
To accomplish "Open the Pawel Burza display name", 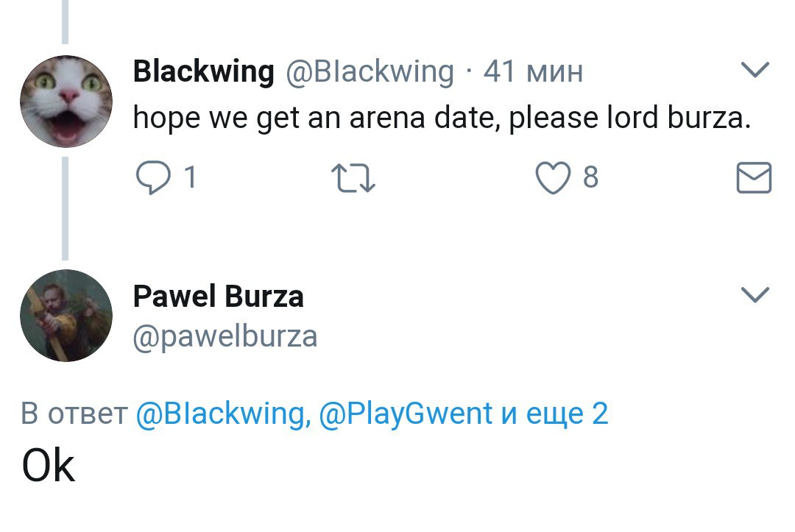I will 218,297.
